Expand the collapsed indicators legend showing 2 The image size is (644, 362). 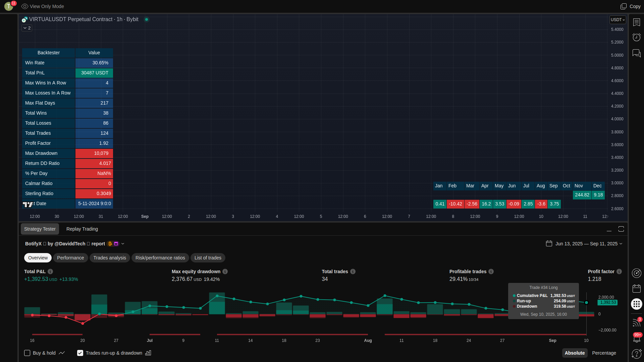pos(27,28)
